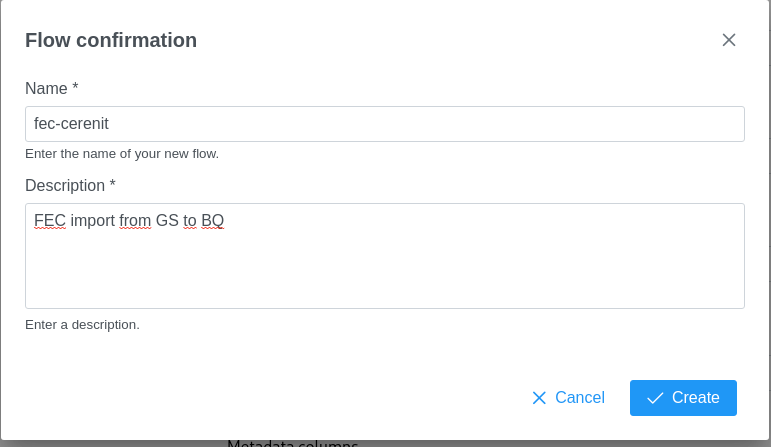Click the word "import" in description

point(92,221)
